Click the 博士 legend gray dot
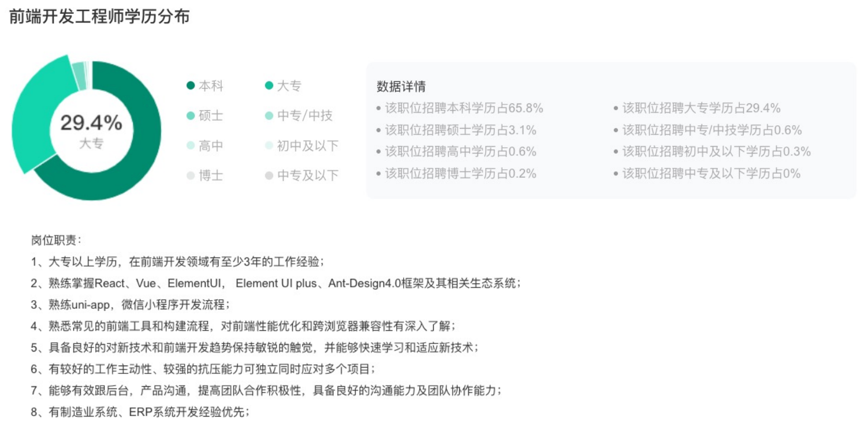Image resolution: width=868 pixels, height=434 pixels. click(x=191, y=175)
